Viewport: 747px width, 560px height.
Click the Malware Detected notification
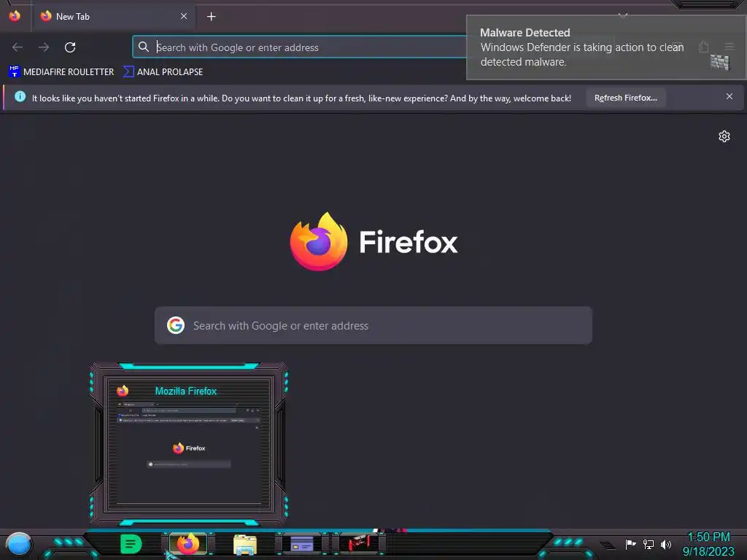(605, 47)
